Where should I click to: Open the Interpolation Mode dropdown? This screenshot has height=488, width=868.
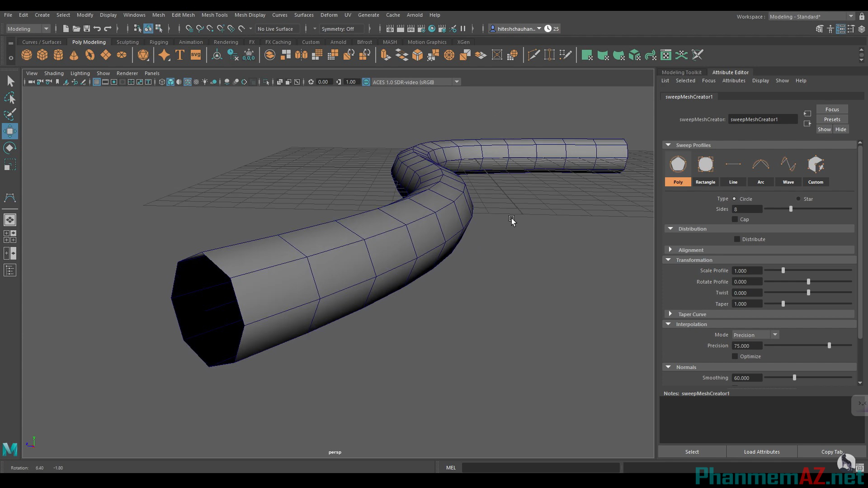click(774, 335)
